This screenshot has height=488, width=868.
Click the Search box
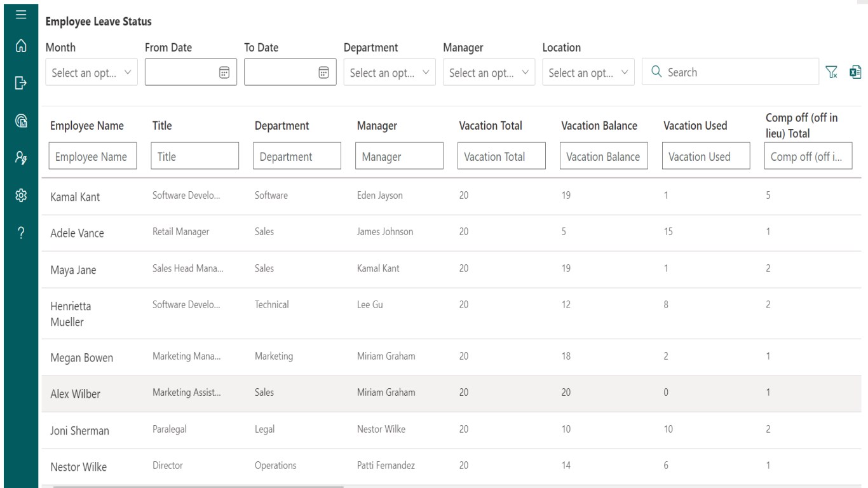pos(731,72)
